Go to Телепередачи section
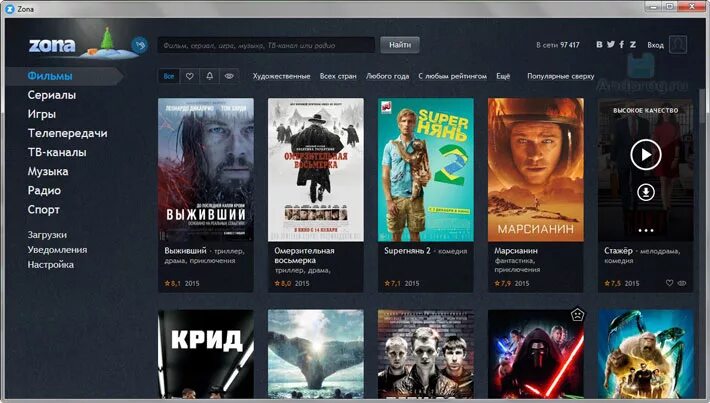710x403 pixels. [67, 133]
